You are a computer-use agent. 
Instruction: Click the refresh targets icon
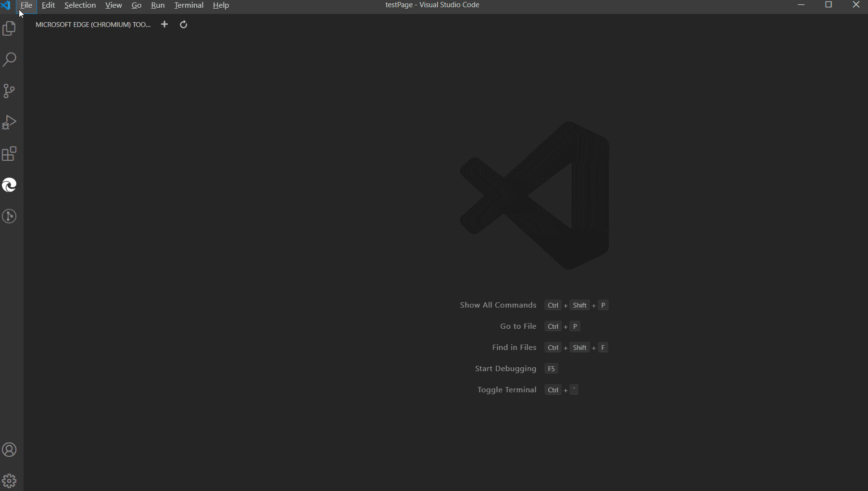tap(184, 24)
